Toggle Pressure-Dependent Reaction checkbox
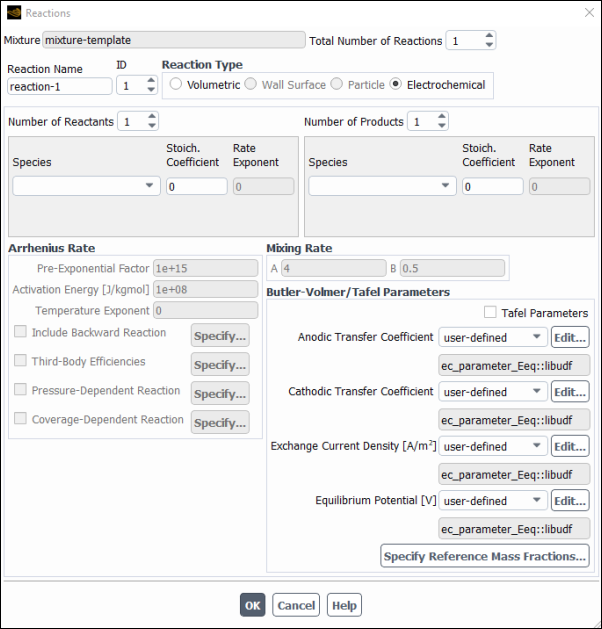 tap(20, 390)
